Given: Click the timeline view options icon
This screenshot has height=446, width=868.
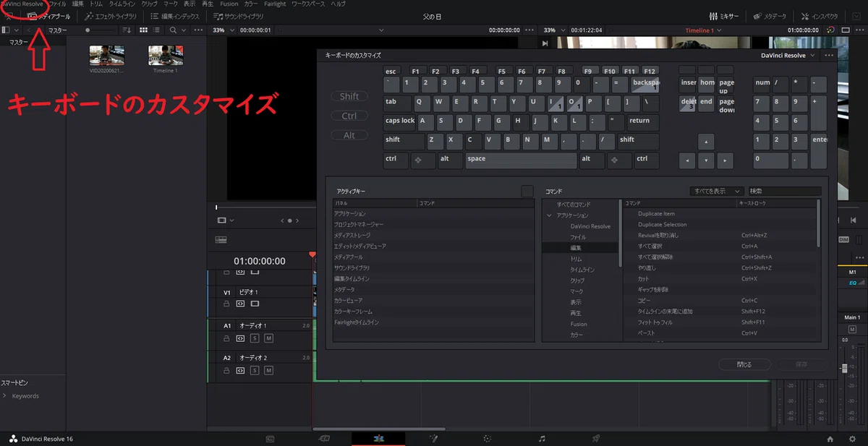Looking at the screenshot, I should tap(221, 239).
